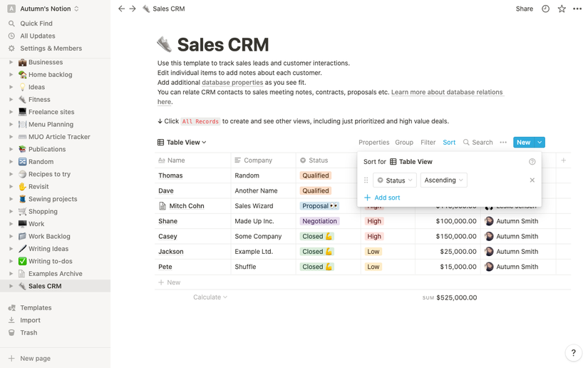This screenshot has height=368, width=588.
Task: Expand the Home backlog page toggle
Action: [x=11, y=75]
